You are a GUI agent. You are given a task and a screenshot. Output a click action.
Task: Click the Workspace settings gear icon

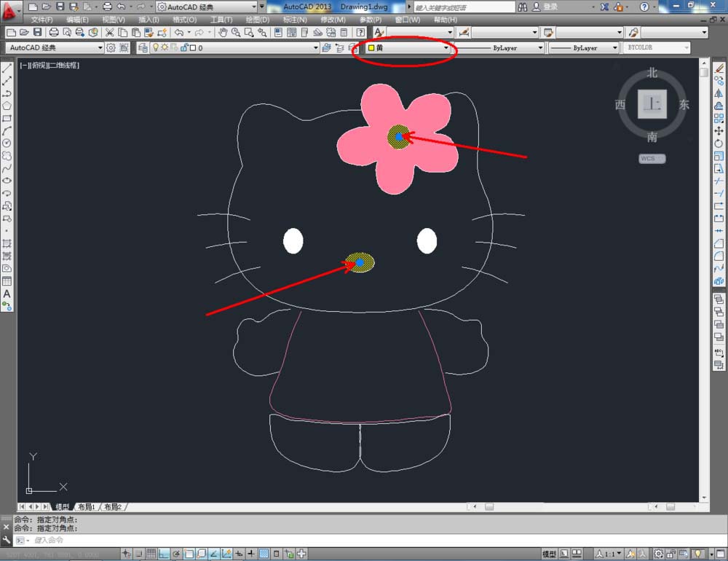click(x=111, y=48)
